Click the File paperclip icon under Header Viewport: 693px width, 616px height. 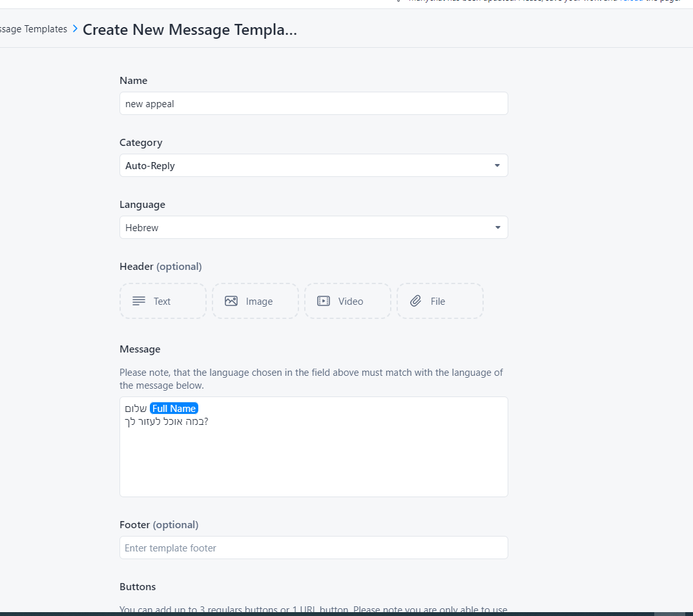(416, 301)
